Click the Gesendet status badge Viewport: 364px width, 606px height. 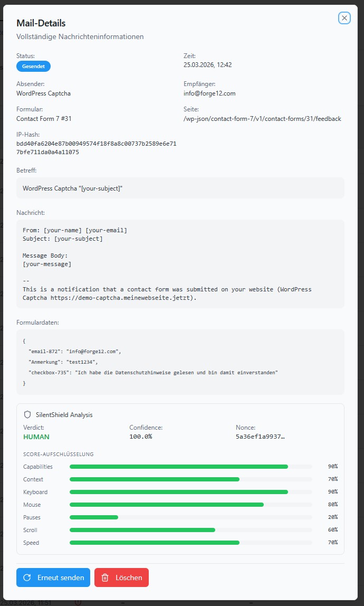[33, 66]
